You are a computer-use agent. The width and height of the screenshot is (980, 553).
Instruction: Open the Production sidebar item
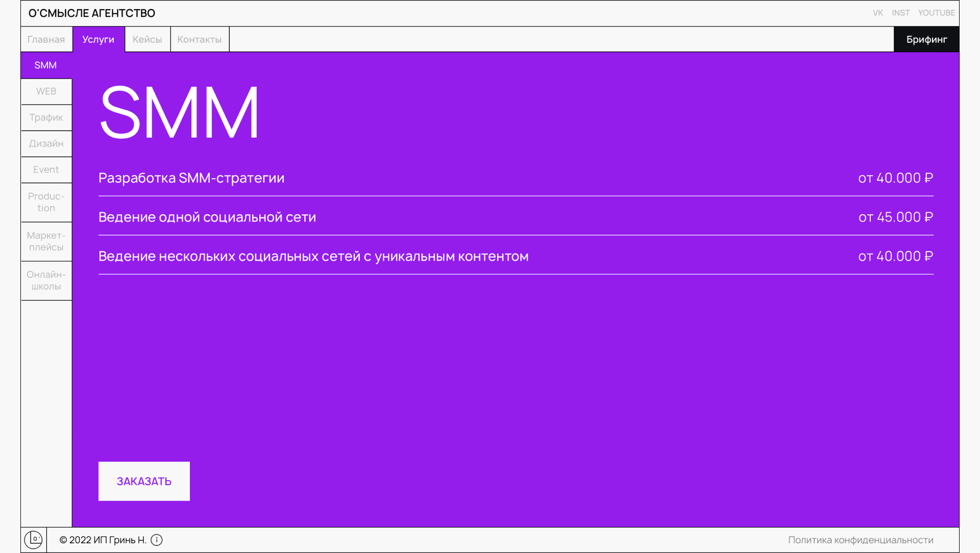click(x=46, y=202)
